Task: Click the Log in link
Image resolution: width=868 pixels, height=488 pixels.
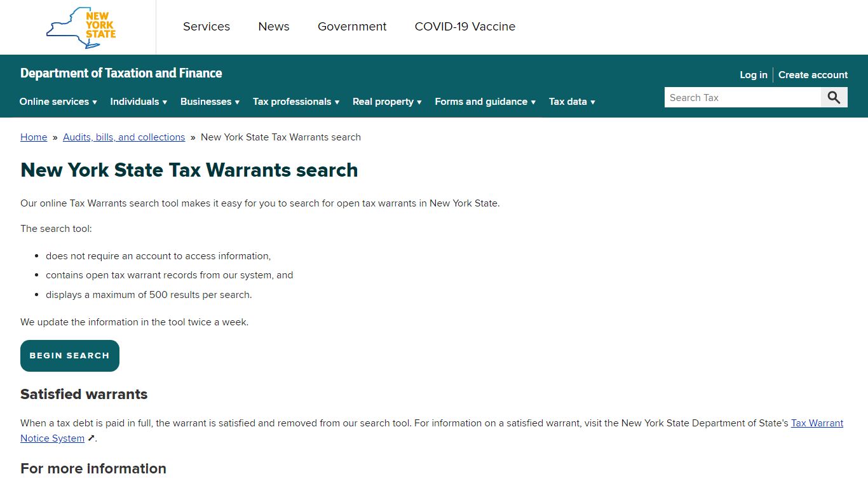Action: point(754,75)
